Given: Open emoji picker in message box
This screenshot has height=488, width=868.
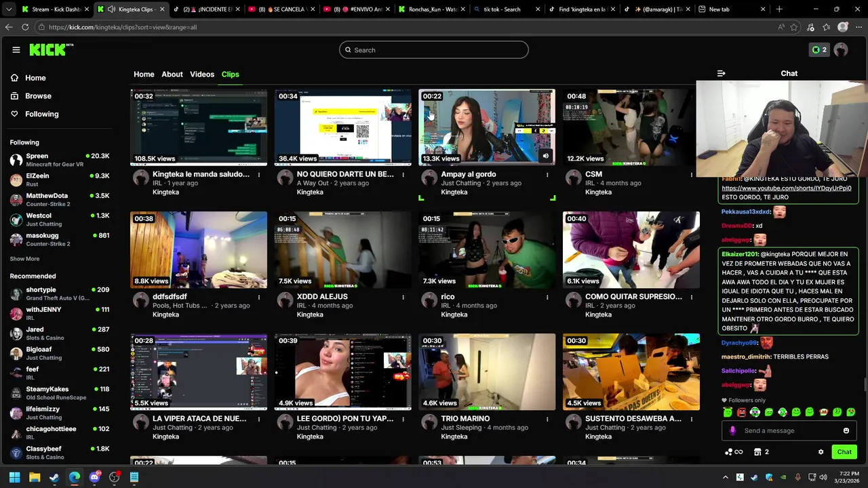Looking at the screenshot, I should pyautogui.click(x=846, y=430).
